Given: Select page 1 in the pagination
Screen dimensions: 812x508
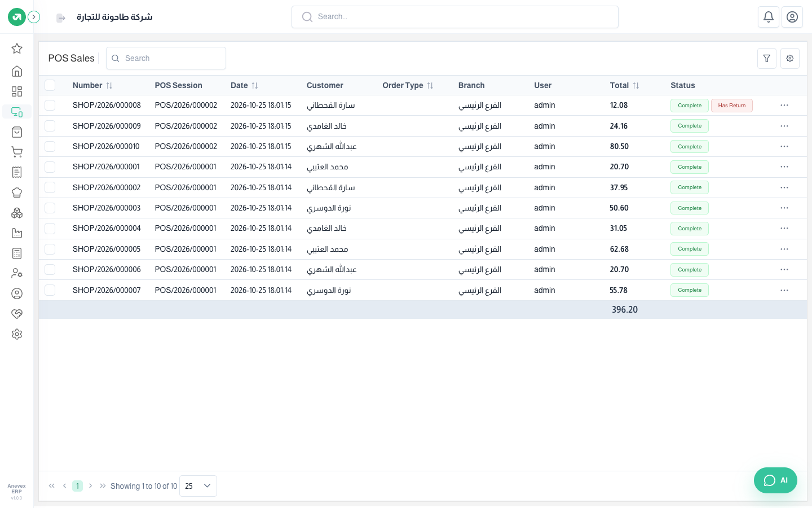Looking at the screenshot, I should point(77,486).
